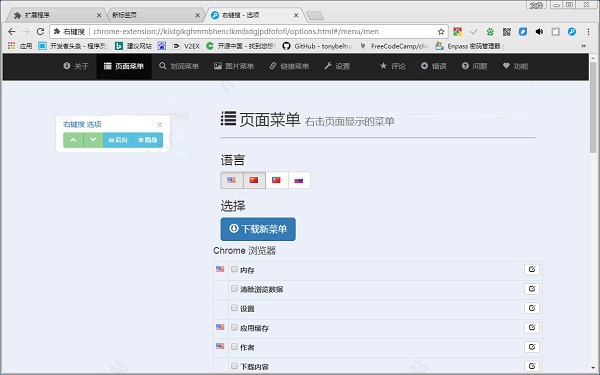Open the FreeCodeCamp bookmark

click(394, 46)
